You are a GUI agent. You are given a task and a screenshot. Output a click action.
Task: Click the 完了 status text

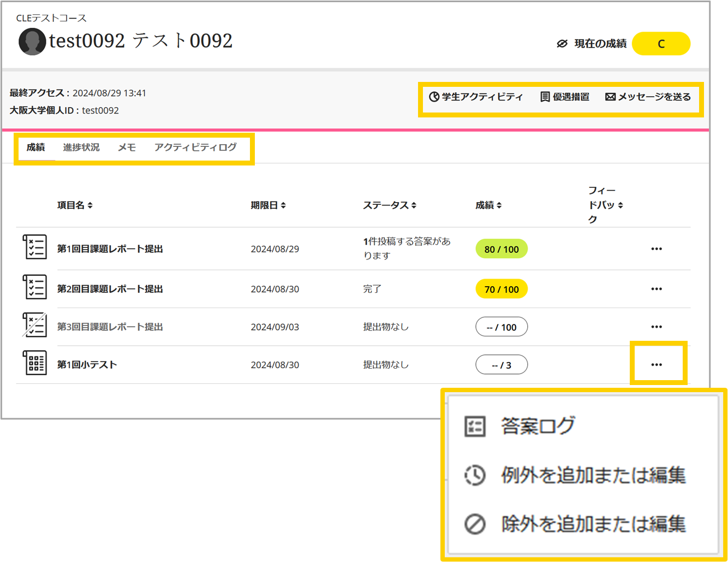tap(372, 289)
